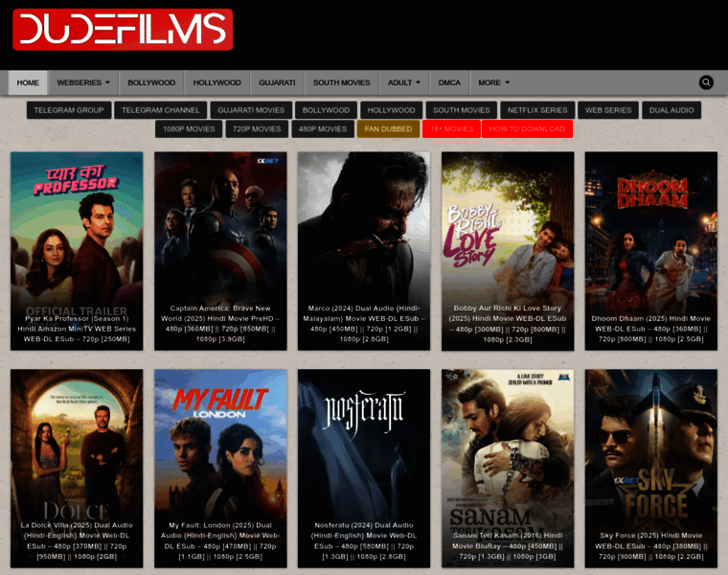Screen dimensions: 728x575
Task: Go to the Home menu item
Action: tap(28, 82)
